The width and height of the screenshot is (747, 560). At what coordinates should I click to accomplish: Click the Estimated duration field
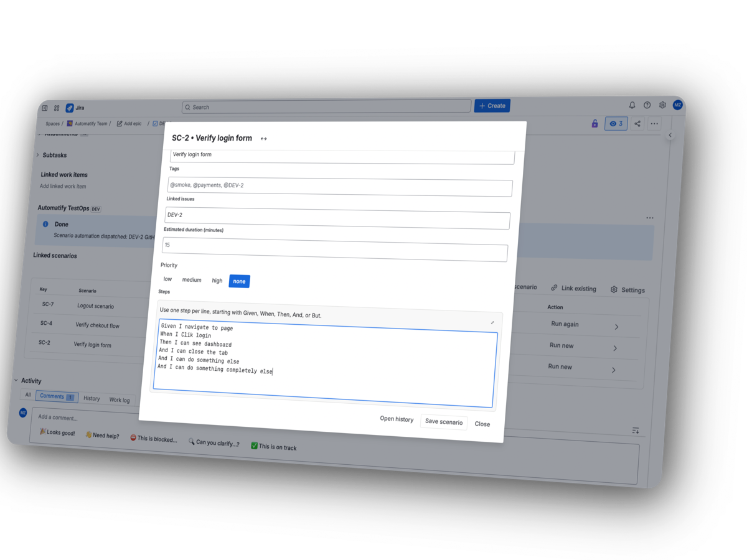point(335,249)
